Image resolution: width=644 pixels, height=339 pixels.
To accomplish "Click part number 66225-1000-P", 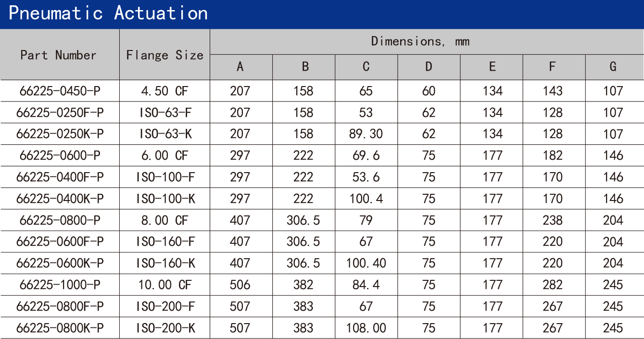I will tap(60, 285).
